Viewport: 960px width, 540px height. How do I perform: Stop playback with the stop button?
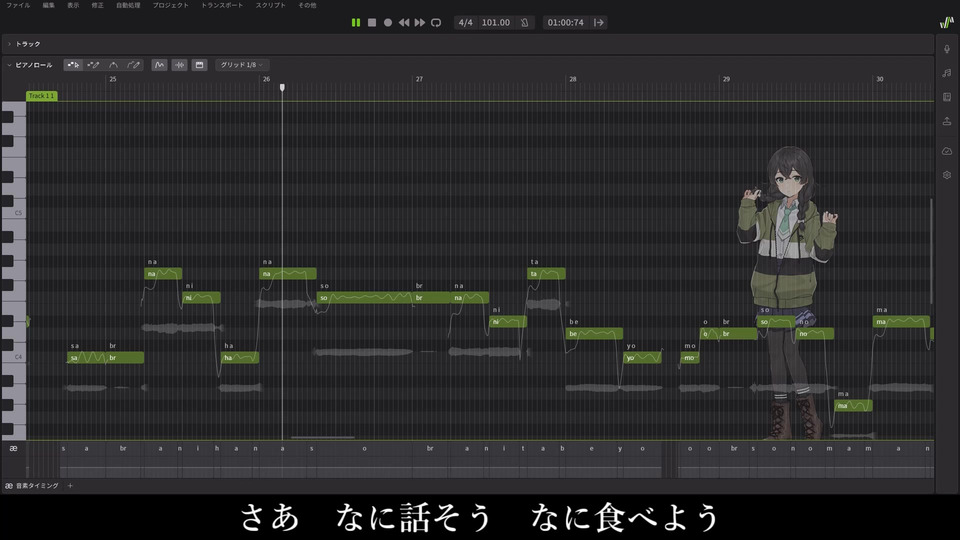pos(372,23)
